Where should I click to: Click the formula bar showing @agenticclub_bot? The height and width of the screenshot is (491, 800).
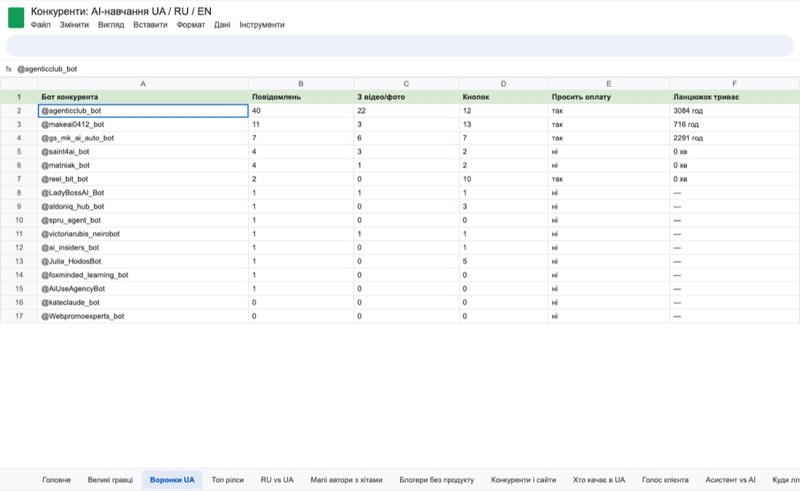(47, 69)
